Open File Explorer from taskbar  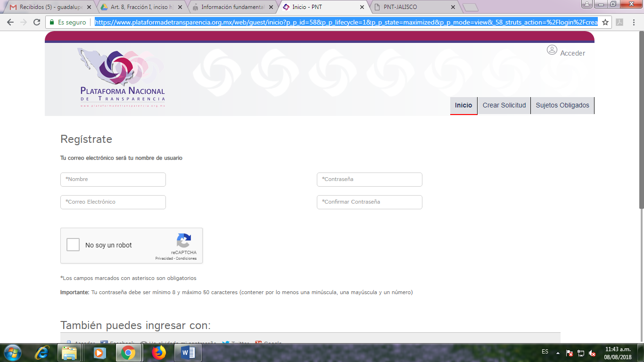coord(69,353)
